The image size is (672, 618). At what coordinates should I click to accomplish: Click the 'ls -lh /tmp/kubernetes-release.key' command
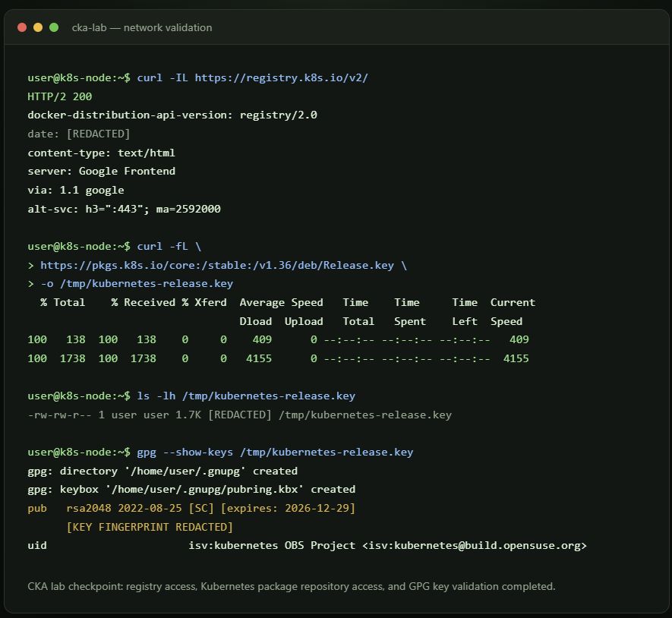[246, 396]
